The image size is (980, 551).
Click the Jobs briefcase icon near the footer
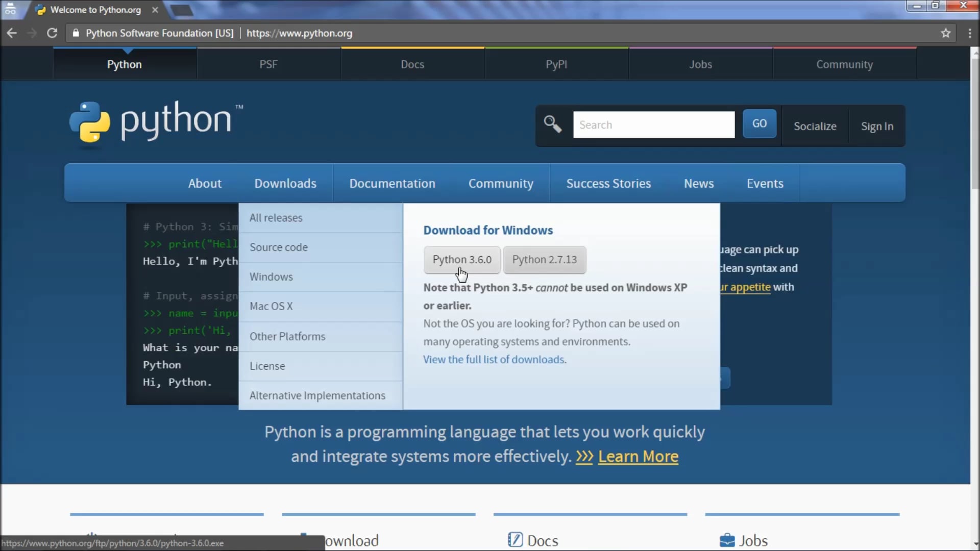point(727,540)
